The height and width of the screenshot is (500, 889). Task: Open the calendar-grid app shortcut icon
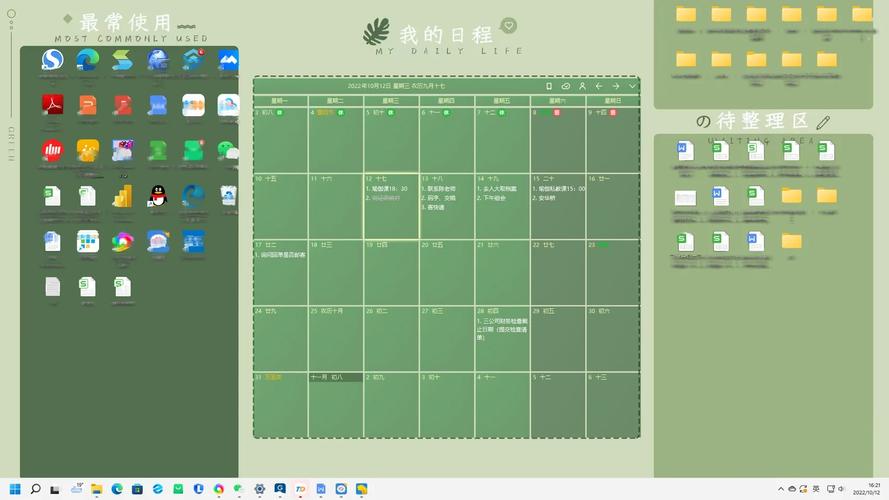[x=88, y=241]
